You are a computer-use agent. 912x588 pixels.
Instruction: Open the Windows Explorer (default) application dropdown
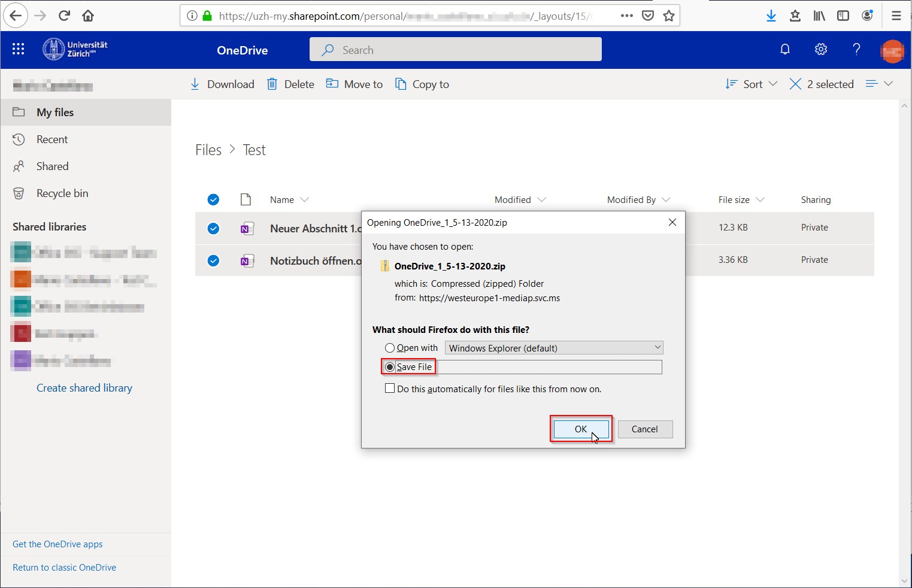554,348
